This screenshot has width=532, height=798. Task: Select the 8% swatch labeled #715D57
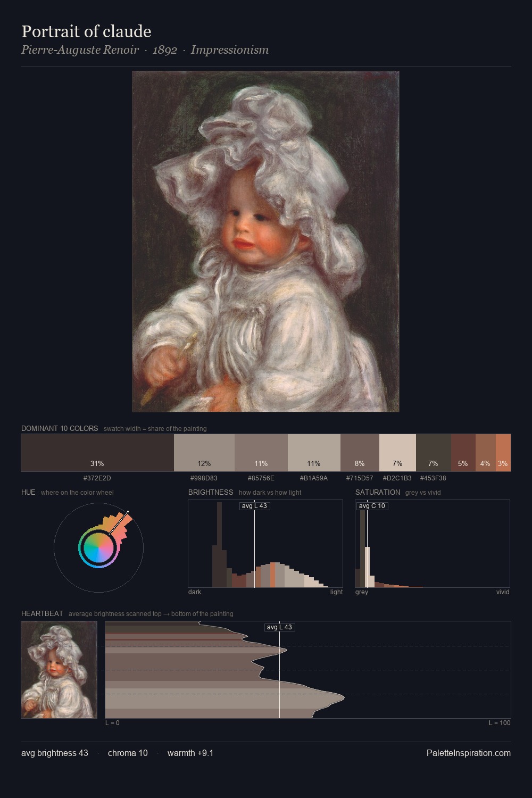(x=360, y=453)
